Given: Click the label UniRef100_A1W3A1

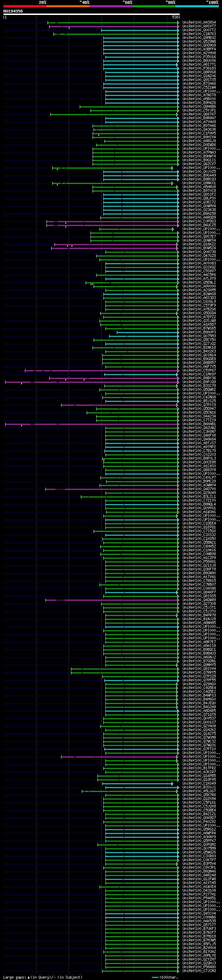Looking at the screenshot, I should 199,512.
